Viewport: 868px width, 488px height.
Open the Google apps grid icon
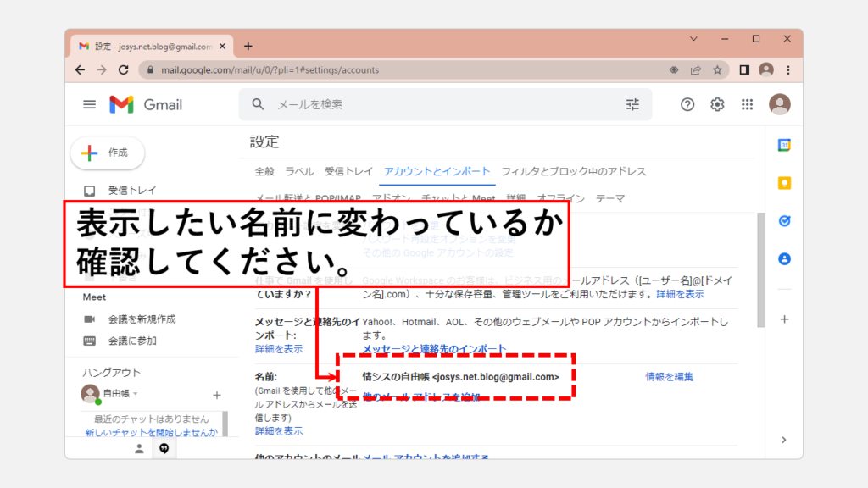tap(747, 104)
